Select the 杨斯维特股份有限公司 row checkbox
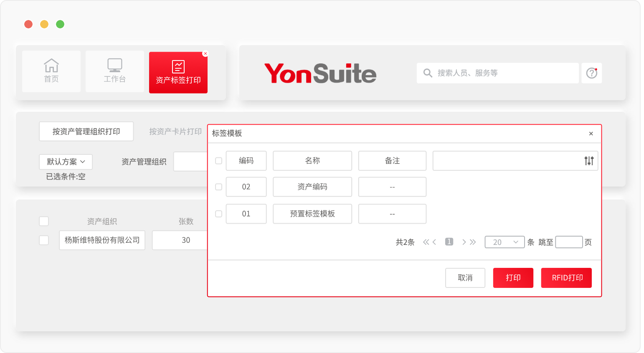This screenshot has width=644, height=353. point(44,240)
